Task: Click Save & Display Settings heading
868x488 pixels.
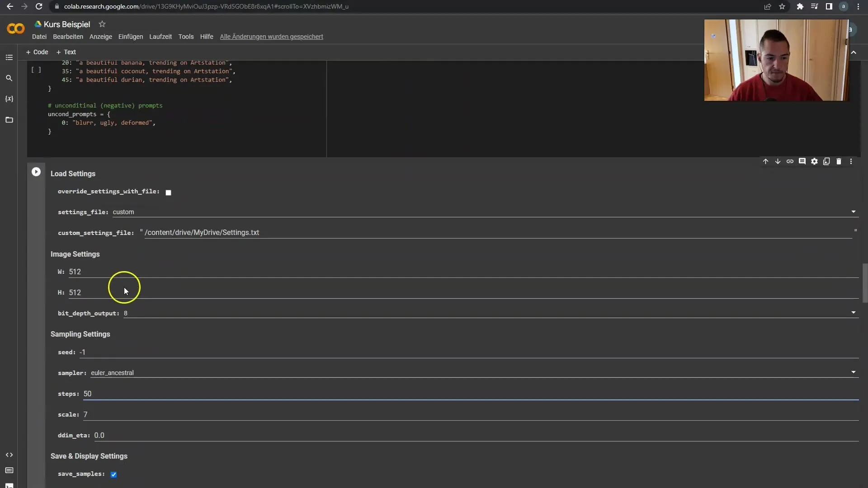Action: 89,456
